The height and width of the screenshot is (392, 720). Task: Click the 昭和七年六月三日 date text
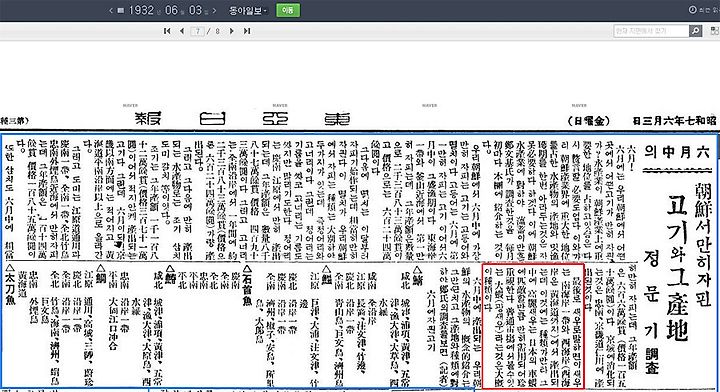(x=674, y=121)
